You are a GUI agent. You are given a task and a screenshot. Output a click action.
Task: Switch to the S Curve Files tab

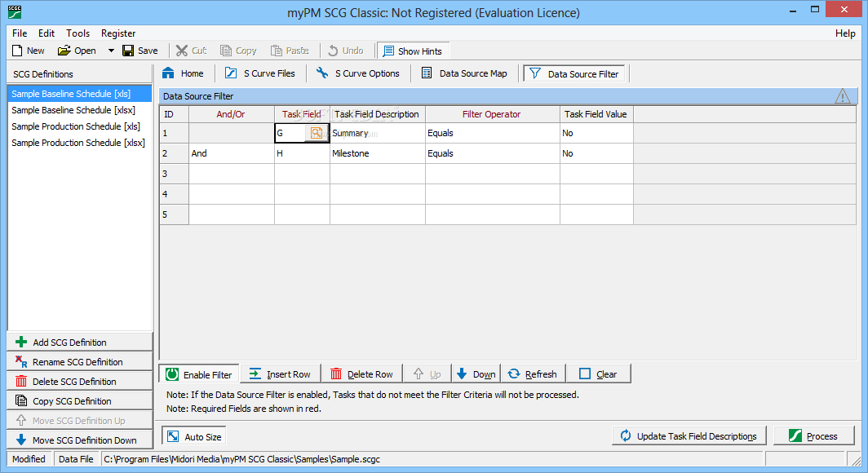260,73
